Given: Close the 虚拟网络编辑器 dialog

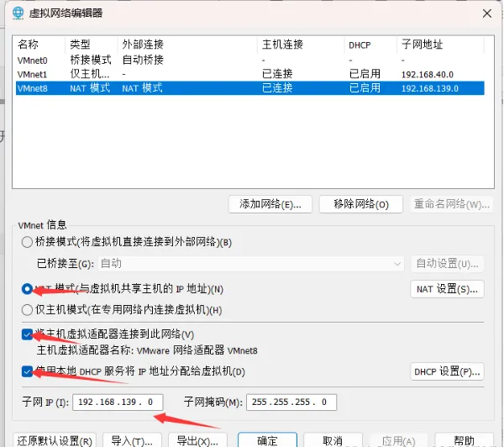Looking at the screenshot, I should tap(487, 13).
